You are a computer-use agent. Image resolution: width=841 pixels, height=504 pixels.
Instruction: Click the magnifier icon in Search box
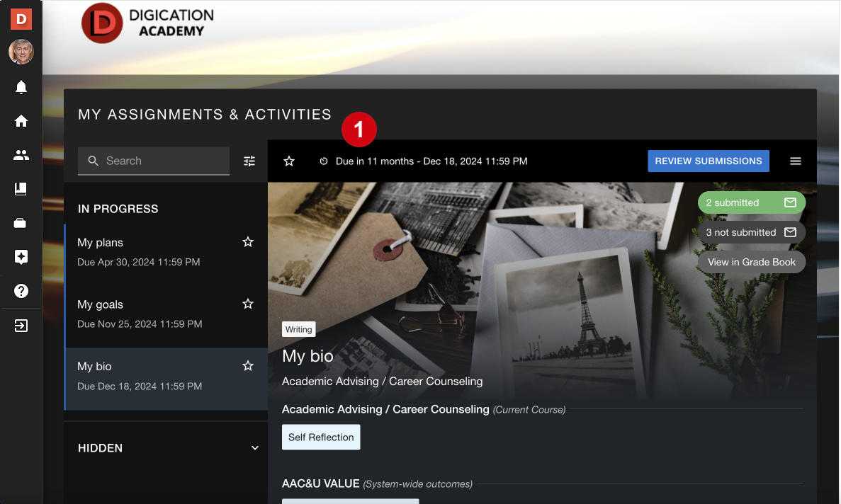pos(94,161)
